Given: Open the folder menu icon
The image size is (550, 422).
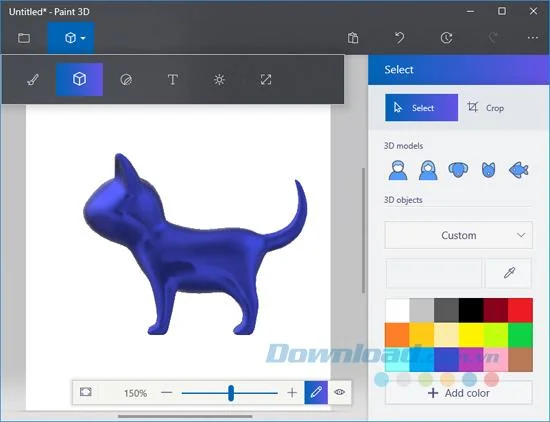Looking at the screenshot, I should pos(24,38).
